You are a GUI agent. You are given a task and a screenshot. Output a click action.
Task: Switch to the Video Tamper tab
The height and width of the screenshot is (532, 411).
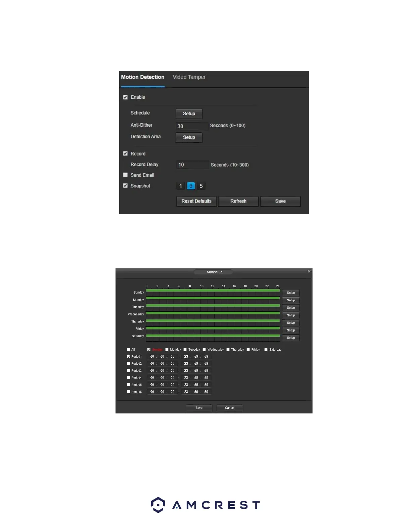[189, 77]
